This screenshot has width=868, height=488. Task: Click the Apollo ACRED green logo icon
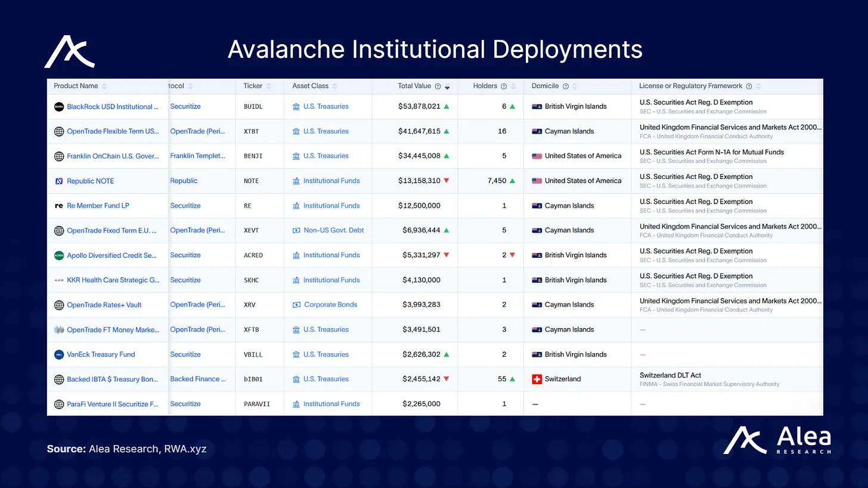pos(59,255)
